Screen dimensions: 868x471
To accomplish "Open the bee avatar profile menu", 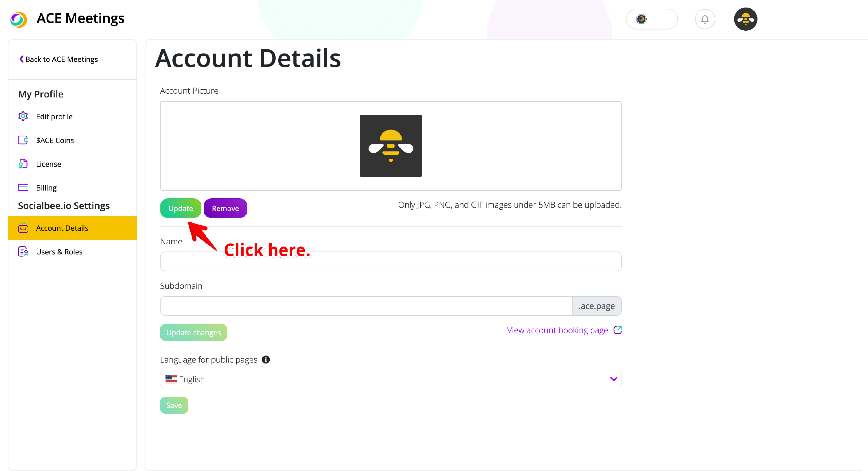I will (745, 19).
